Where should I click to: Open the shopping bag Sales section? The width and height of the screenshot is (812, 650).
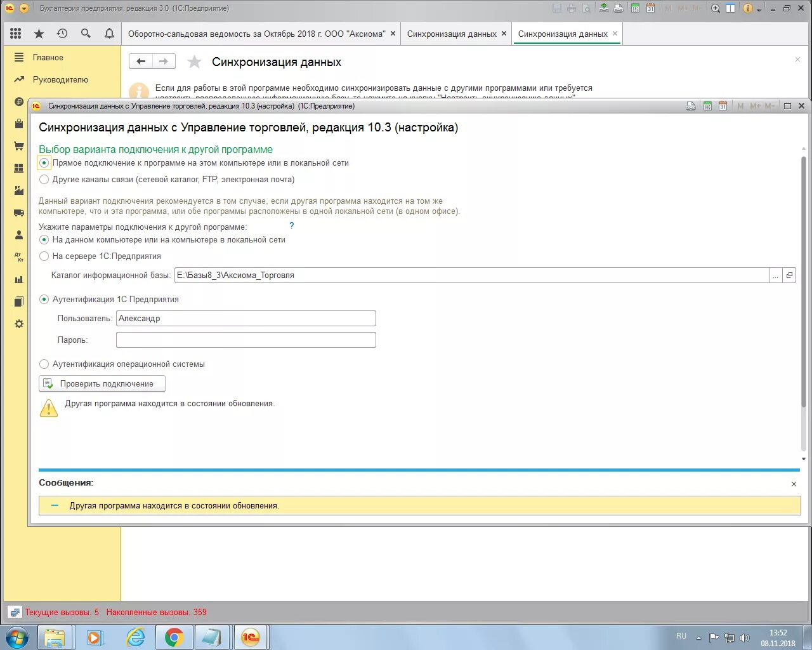[x=19, y=124]
